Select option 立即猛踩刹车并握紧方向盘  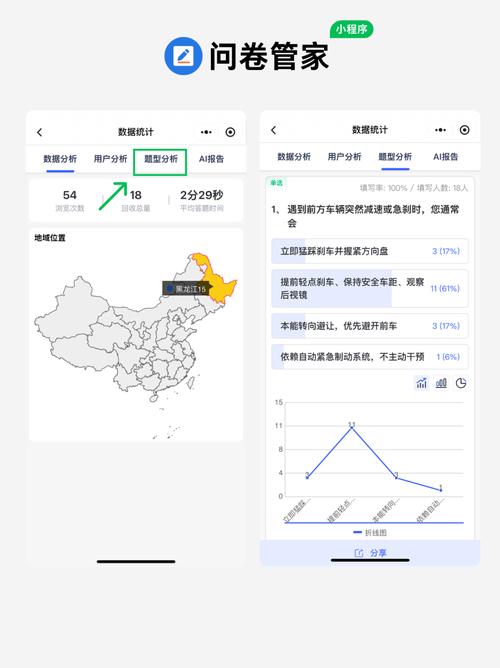coord(370,251)
